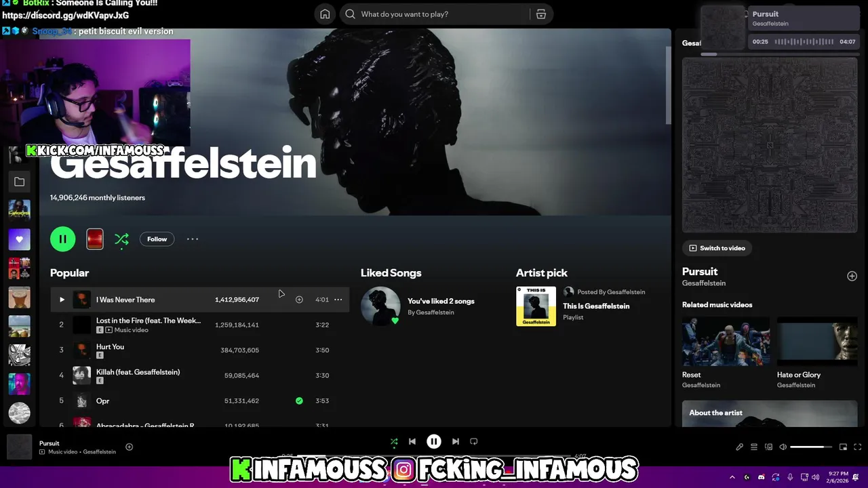Adjust the player volume slider
The width and height of the screenshot is (868, 488).
(x=811, y=447)
